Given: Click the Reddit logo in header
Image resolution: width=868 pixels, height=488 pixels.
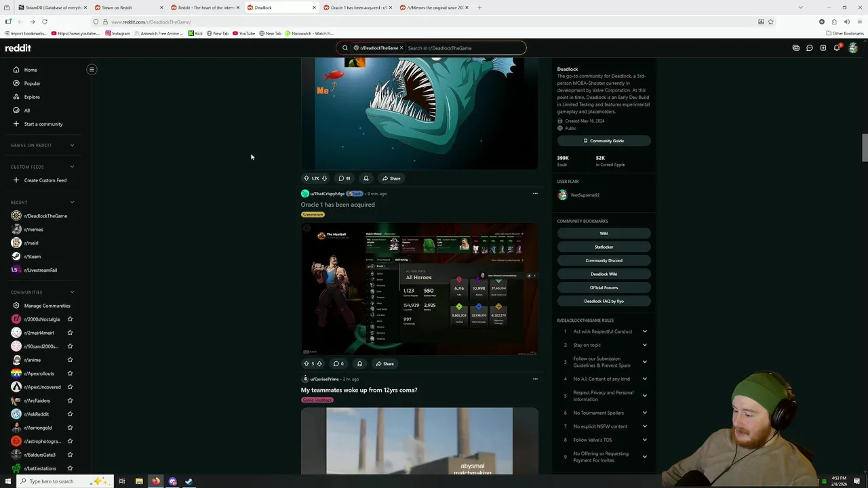Looking at the screenshot, I should coord(18,48).
